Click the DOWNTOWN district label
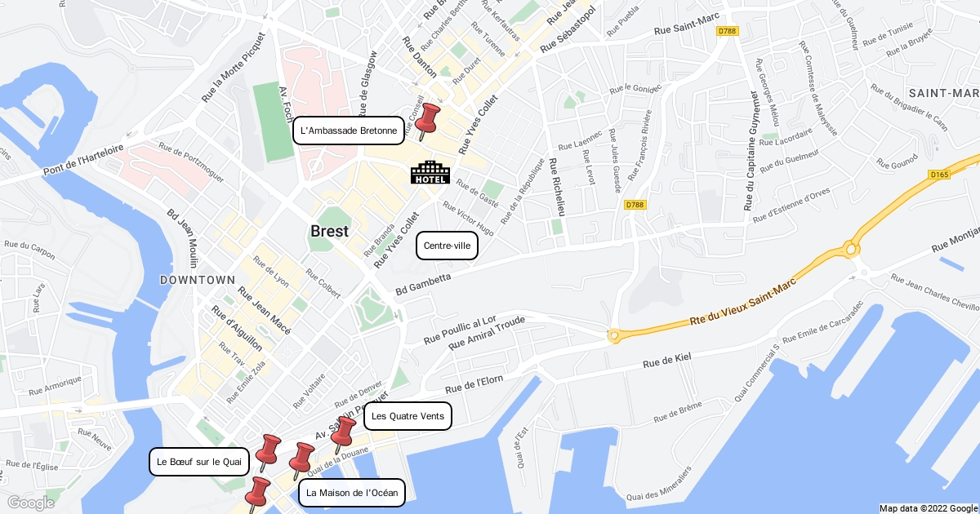This screenshot has width=980, height=514. coord(198,280)
